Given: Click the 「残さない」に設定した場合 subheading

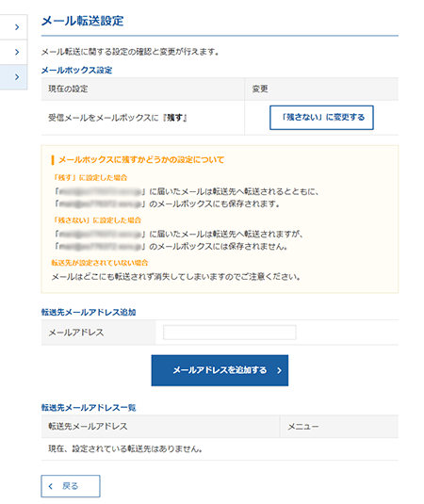Looking at the screenshot, I should (97, 220).
